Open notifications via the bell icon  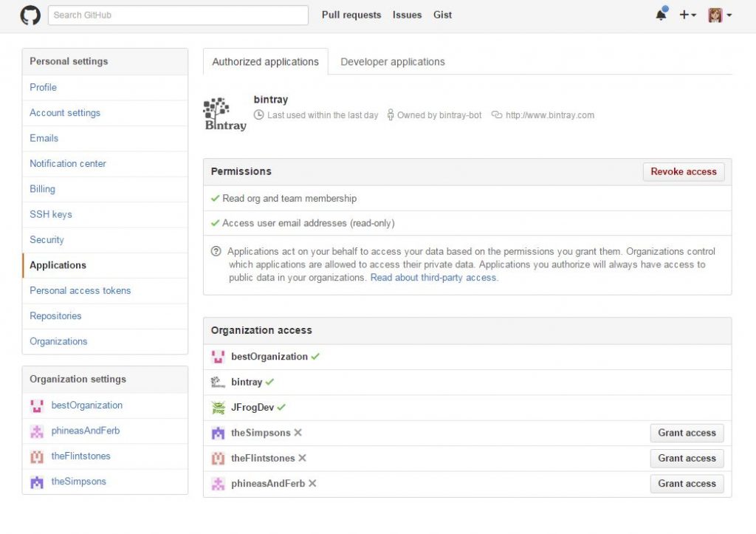click(x=659, y=15)
